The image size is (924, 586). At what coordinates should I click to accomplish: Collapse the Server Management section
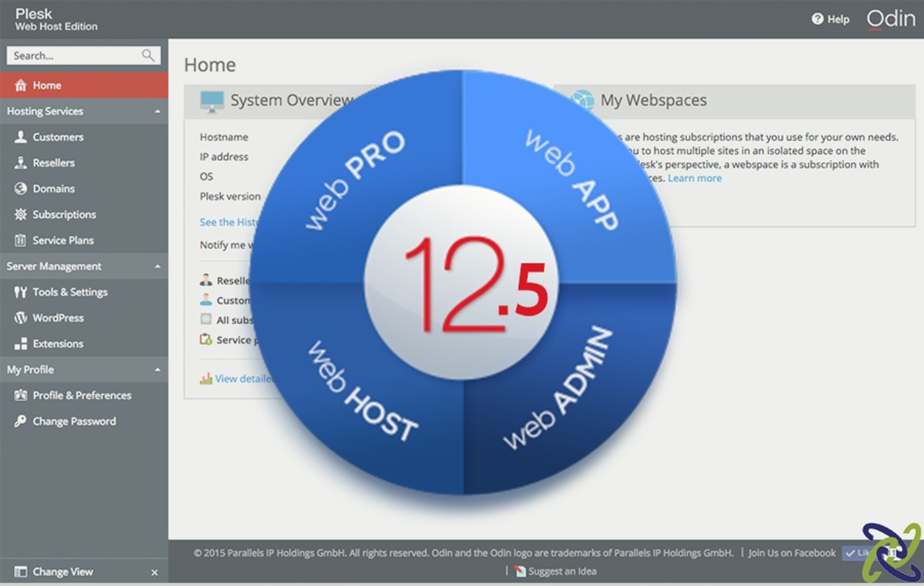point(157,266)
